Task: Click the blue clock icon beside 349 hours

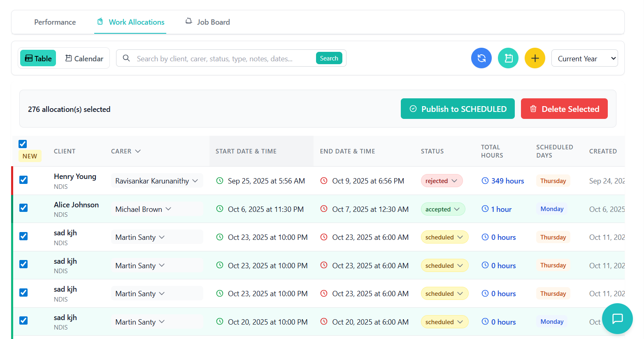Action: click(x=485, y=181)
